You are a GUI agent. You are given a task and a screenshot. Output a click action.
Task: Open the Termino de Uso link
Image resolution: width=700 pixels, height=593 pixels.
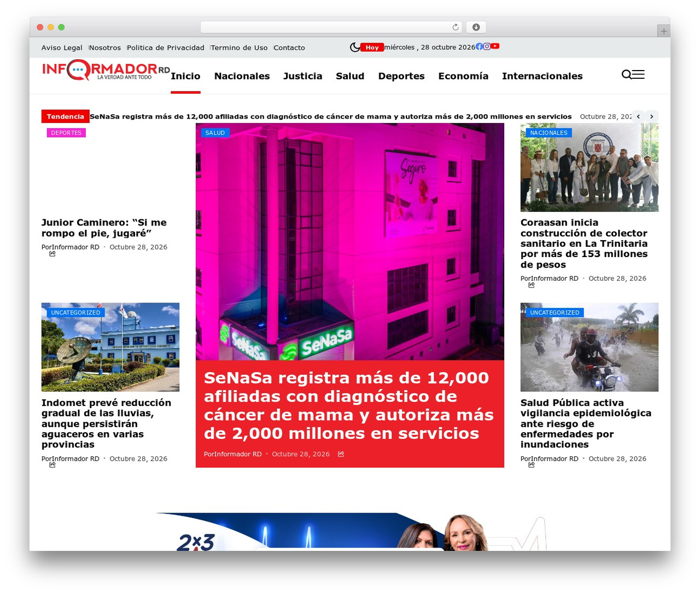(240, 48)
